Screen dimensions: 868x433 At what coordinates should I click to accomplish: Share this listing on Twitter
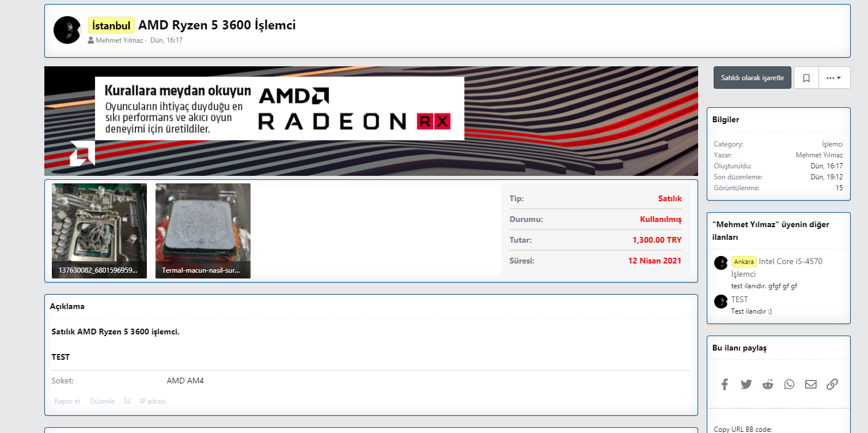click(746, 384)
